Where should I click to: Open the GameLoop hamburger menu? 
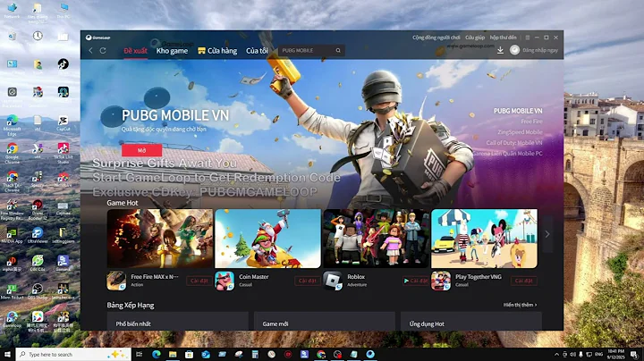(x=528, y=38)
